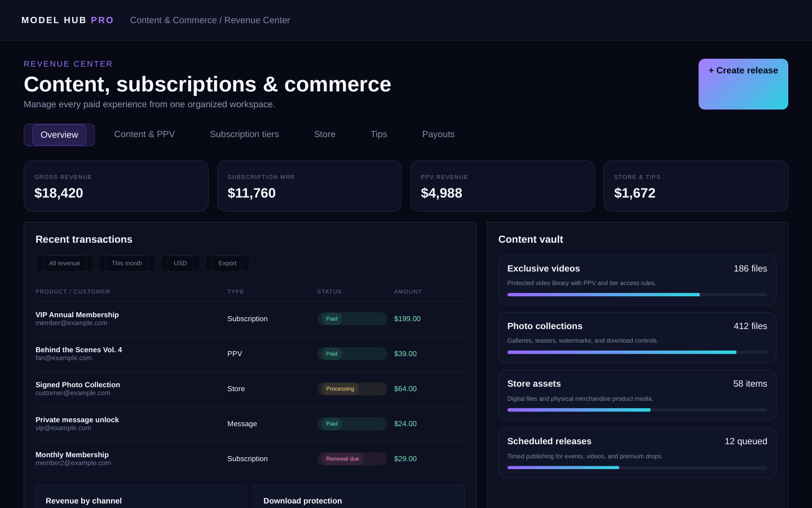Viewport: 812px width, 508px height.
Task: Sort by the Amount column header
Action: click(408, 292)
